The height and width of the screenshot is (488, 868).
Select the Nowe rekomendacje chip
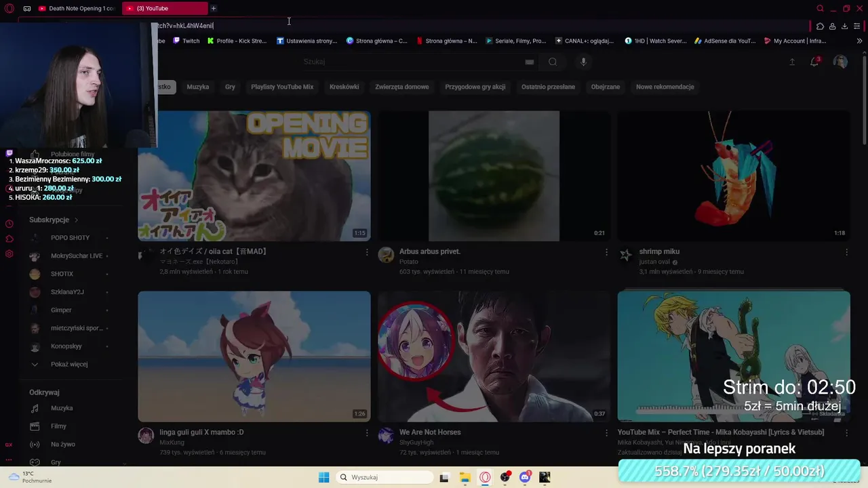665,87
